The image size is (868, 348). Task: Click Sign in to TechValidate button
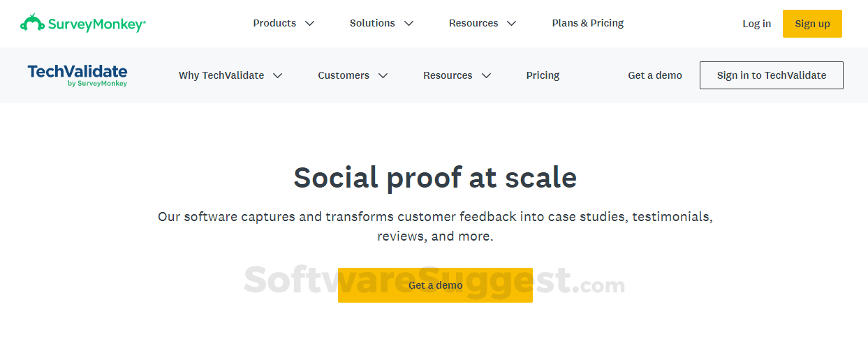click(771, 75)
